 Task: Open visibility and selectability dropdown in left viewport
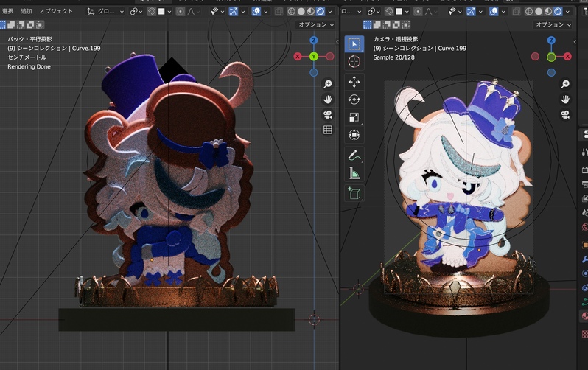[217, 12]
